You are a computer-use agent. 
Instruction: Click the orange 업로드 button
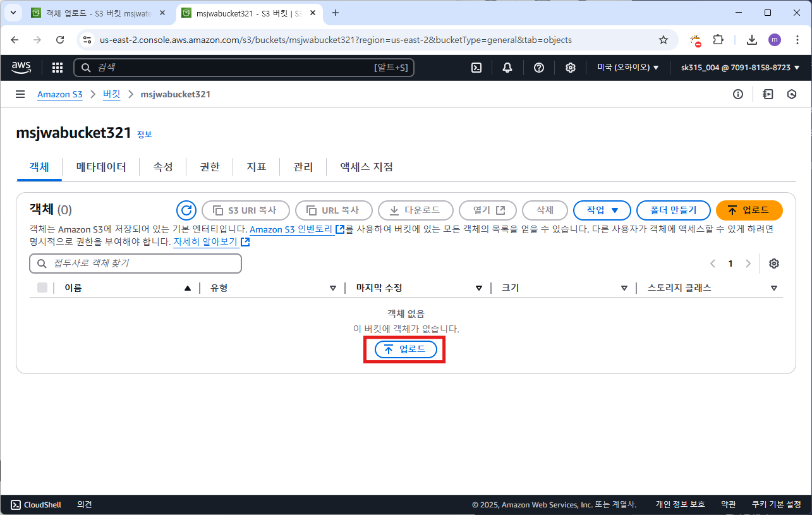click(x=749, y=210)
